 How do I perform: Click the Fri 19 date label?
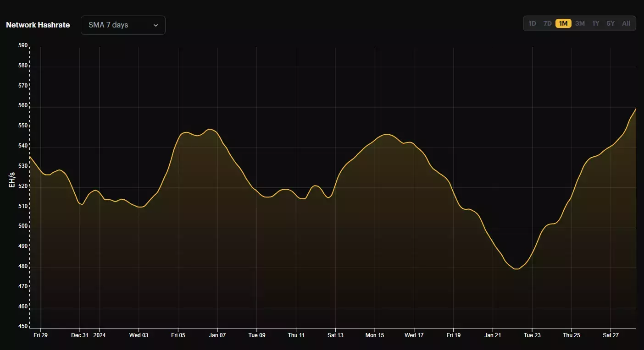(453, 335)
